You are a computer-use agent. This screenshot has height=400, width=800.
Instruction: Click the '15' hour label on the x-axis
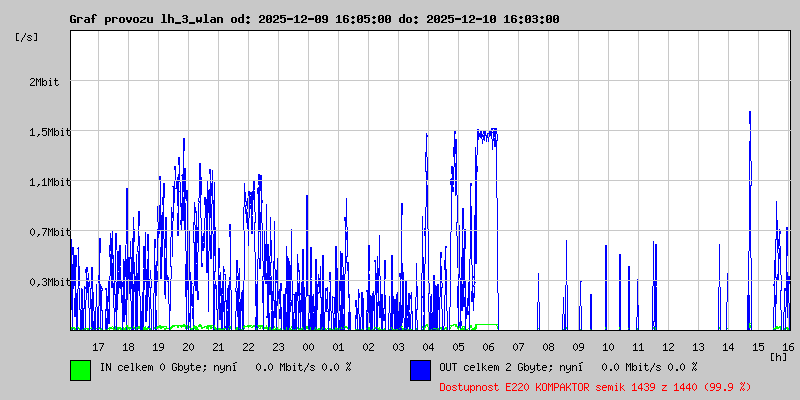[758, 347]
